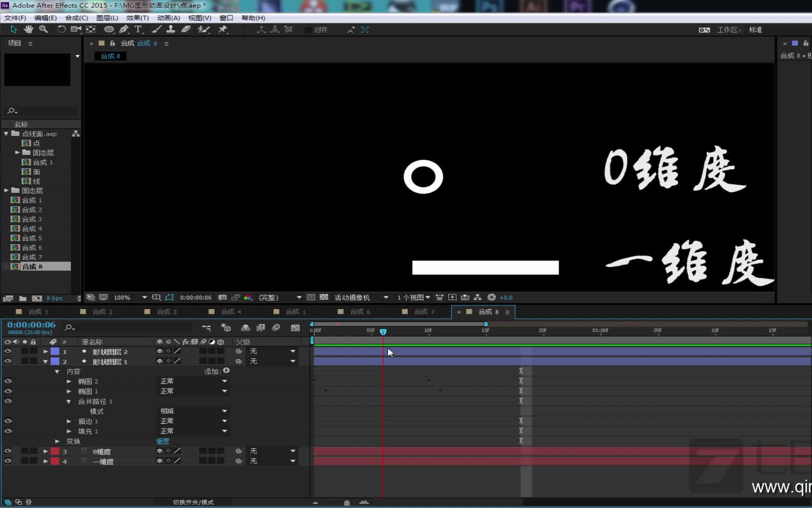Select the Pen tool
The image size is (812, 508).
(124, 29)
